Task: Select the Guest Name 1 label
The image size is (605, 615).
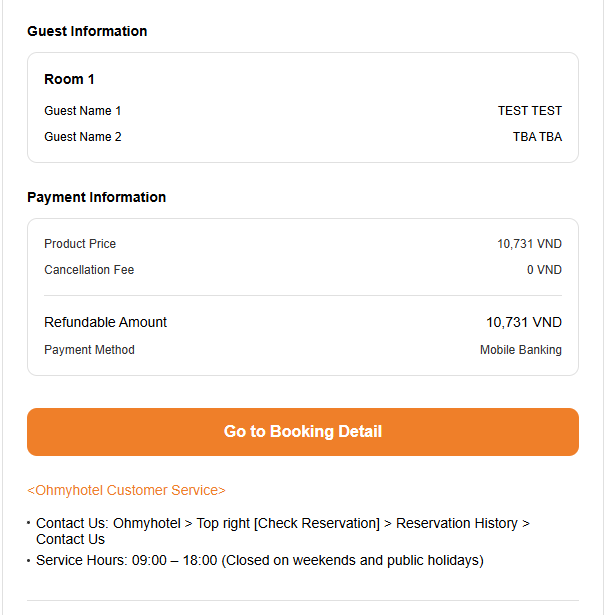Action: click(x=82, y=111)
